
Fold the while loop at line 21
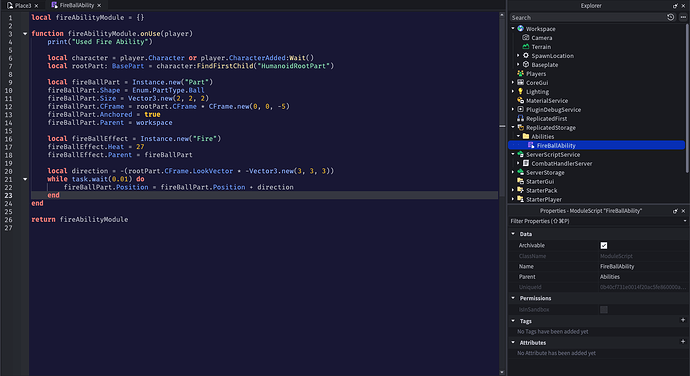point(25,179)
